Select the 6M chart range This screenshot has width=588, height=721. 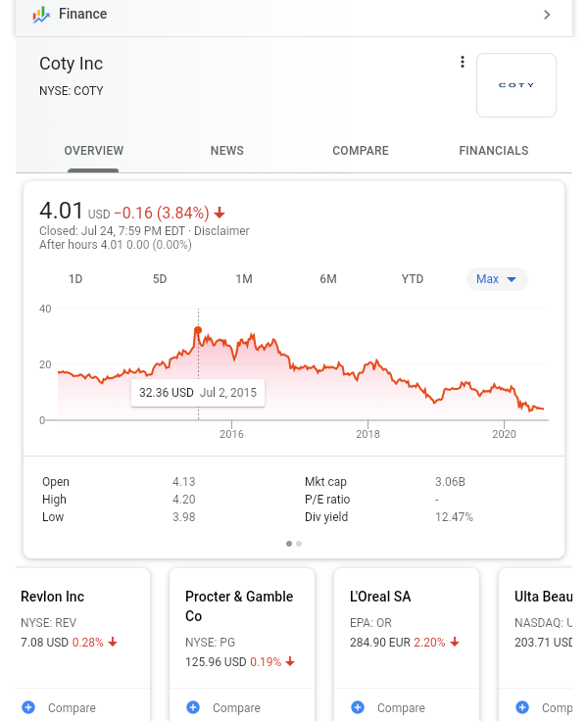(328, 279)
